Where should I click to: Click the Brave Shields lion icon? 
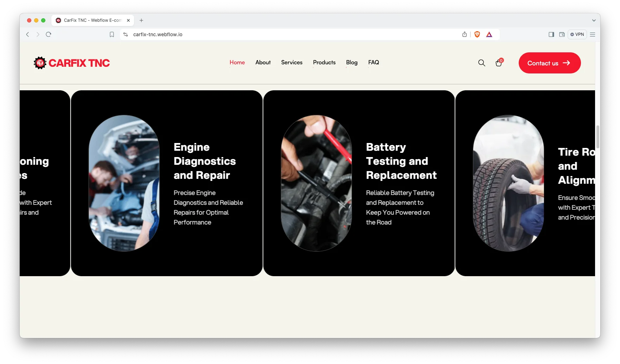pos(477,34)
